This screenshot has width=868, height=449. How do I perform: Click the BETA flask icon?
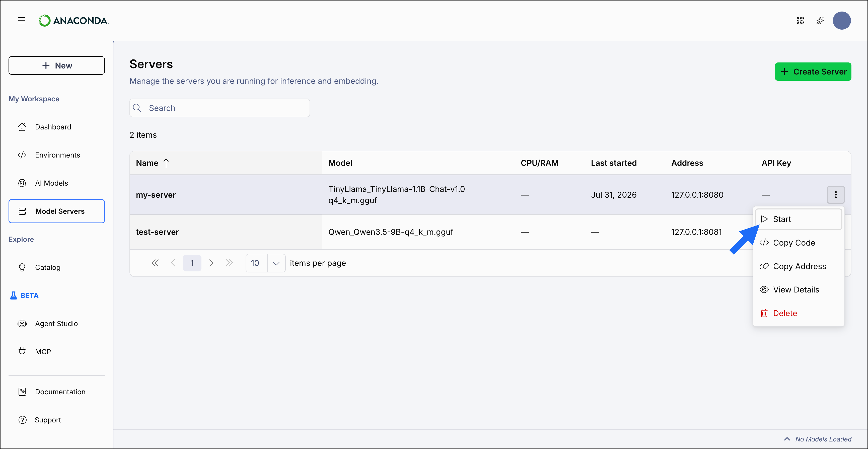pos(14,295)
